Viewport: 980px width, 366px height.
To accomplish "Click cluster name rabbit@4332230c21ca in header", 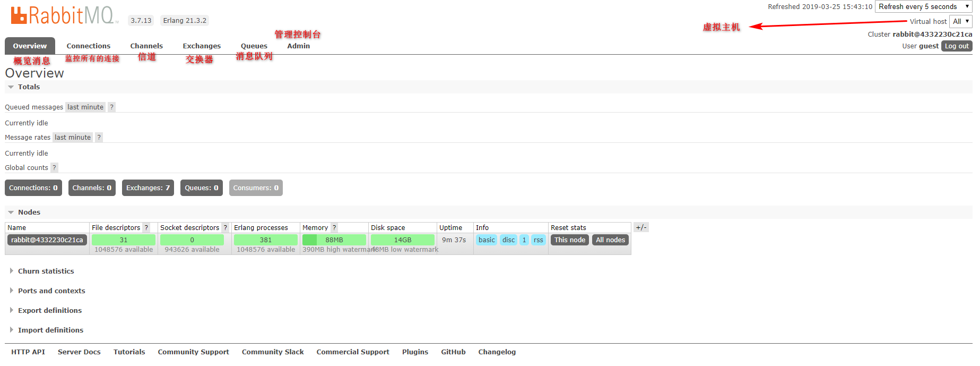I will [x=932, y=35].
